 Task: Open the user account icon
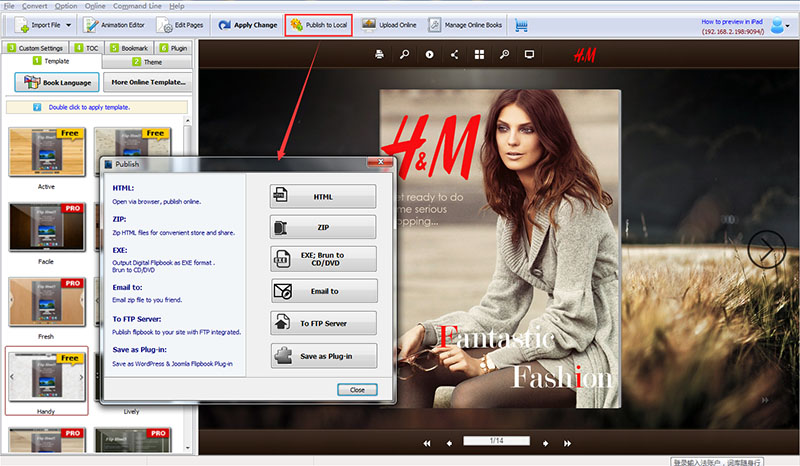coord(777,25)
